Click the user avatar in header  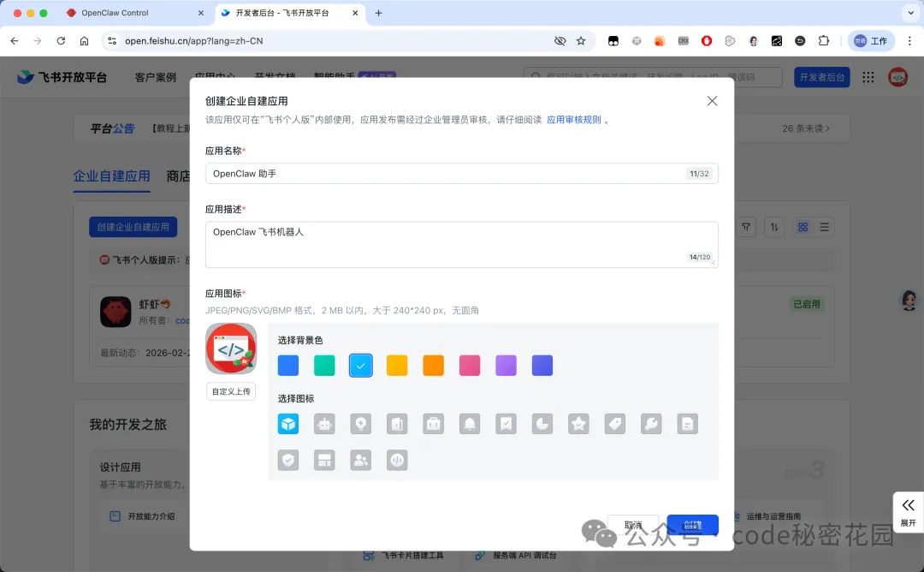tap(898, 77)
